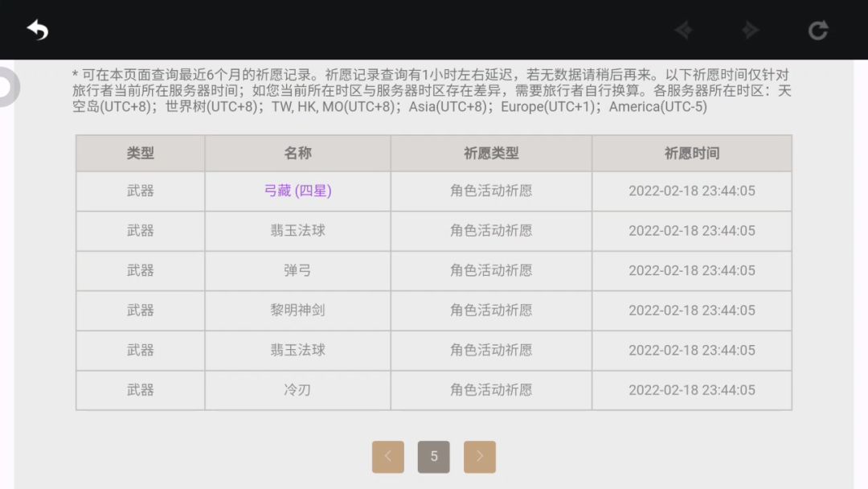The height and width of the screenshot is (489, 868).
Task: Click the timestamp in the 弹弓 row
Action: 692,271
